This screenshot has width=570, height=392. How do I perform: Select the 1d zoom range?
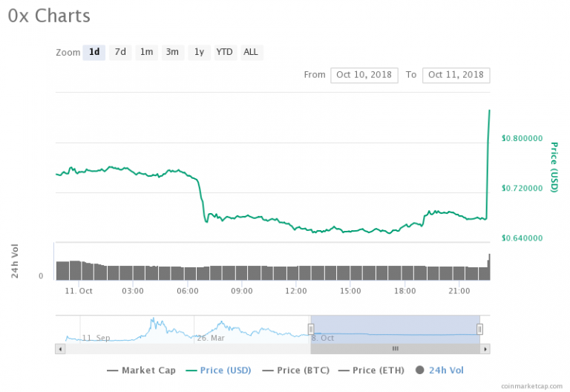94,53
